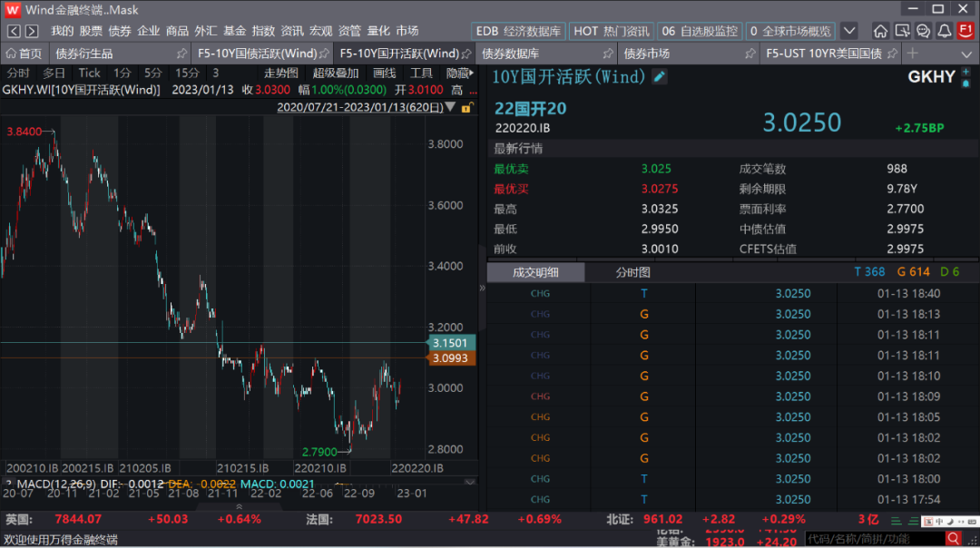Pin the 债券衍生品 tab

(181, 54)
